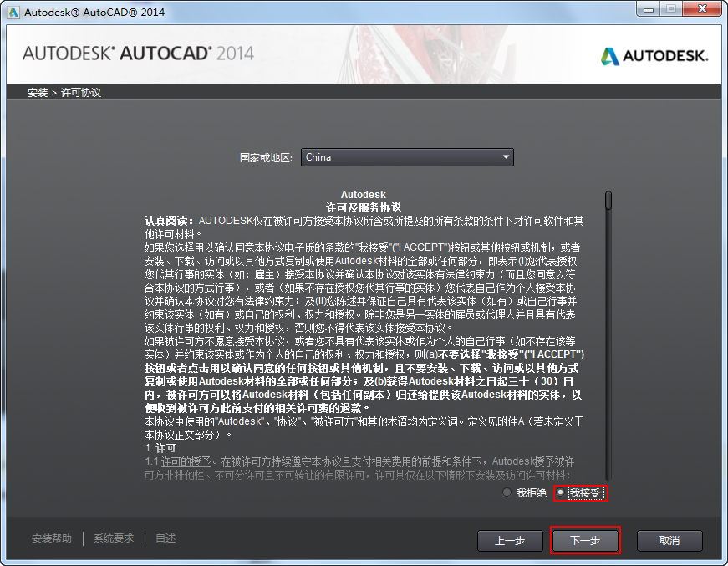Viewport: 728px width, 566px height.
Task: Click the country dropdown arrow
Action: point(505,156)
